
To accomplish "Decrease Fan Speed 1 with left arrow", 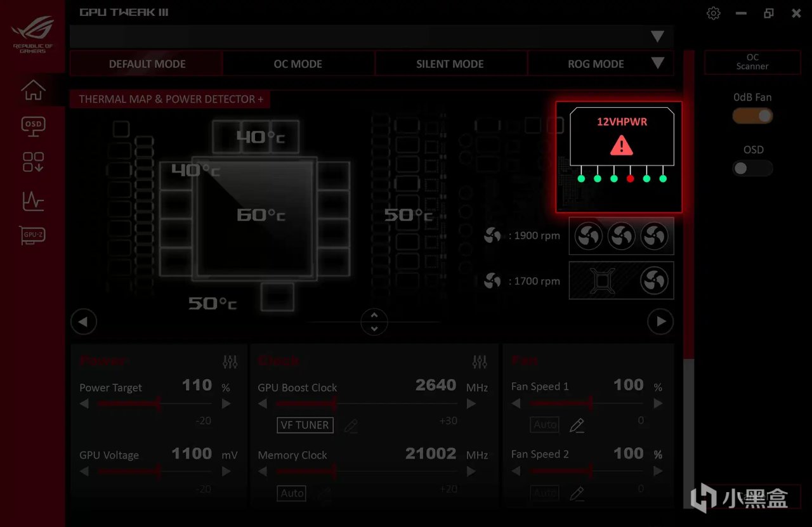I will point(516,403).
